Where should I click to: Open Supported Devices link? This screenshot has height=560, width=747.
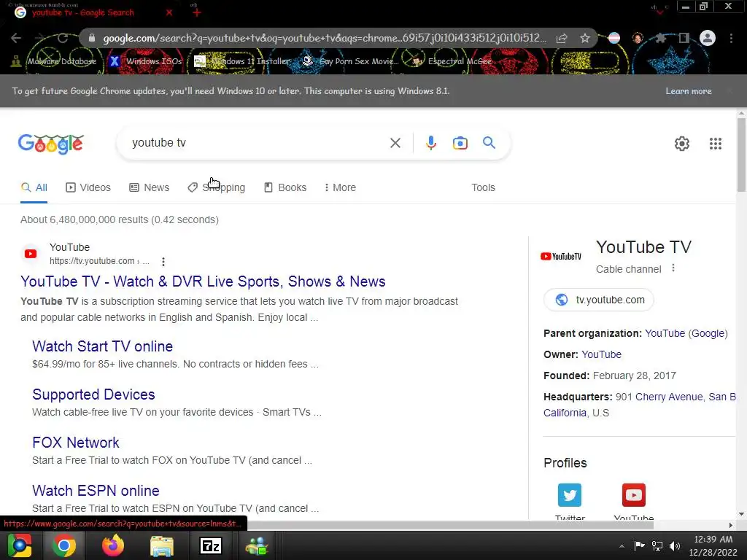pos(93,394)
